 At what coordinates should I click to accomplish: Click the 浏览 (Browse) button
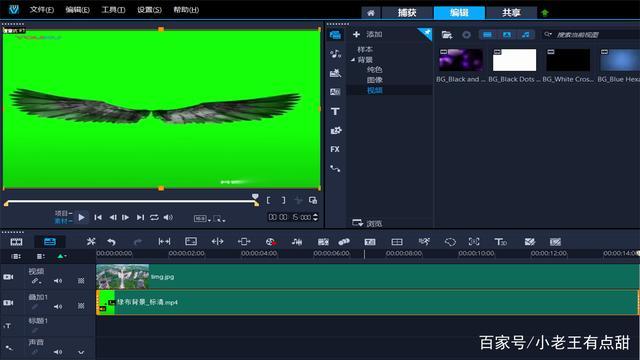(x=367, y=223)
